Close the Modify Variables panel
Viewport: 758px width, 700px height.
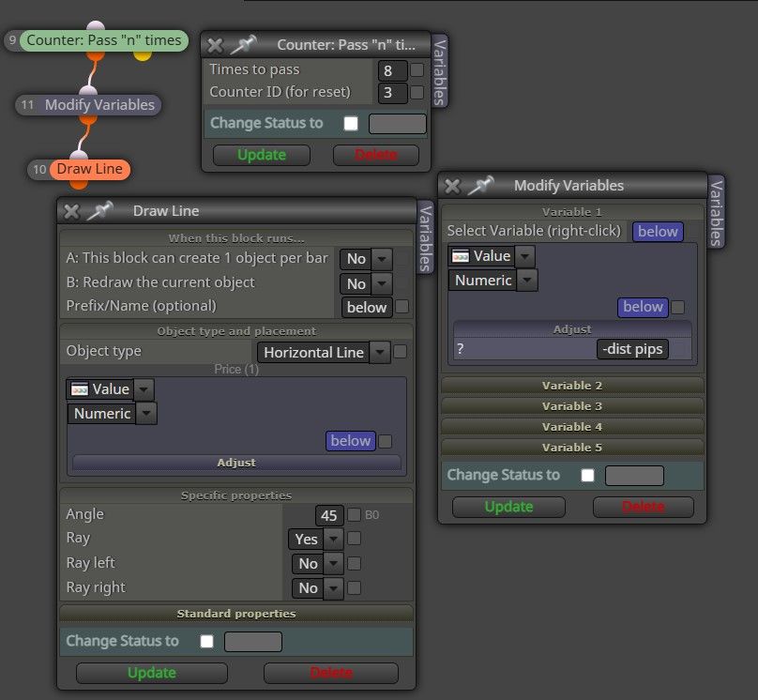tap(452, 186)
